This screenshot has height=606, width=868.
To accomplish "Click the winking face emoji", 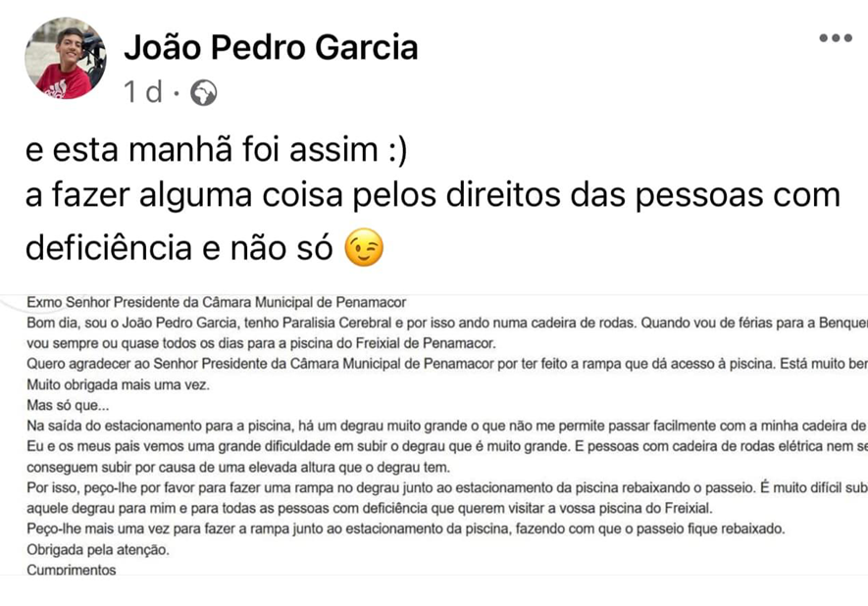I will [x=364, y=249].
